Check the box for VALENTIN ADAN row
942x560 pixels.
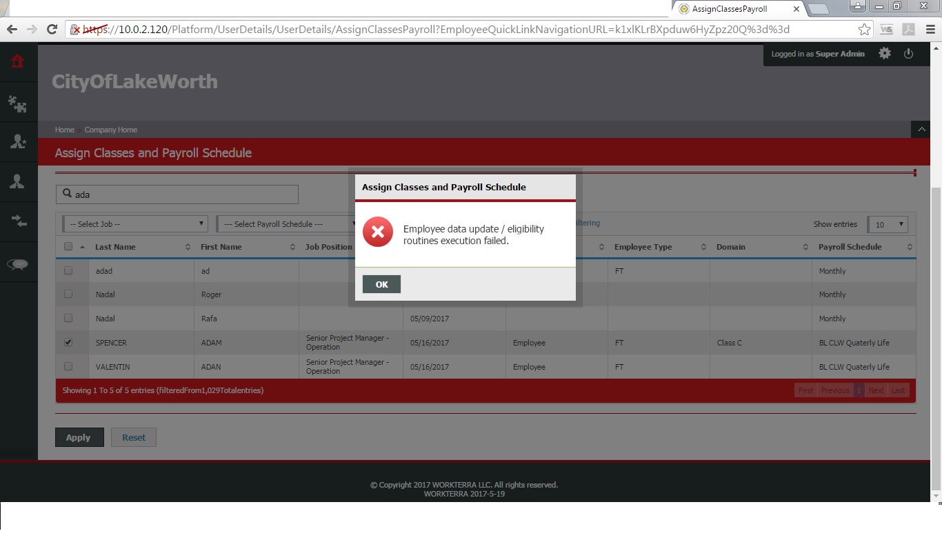[68, 366]
